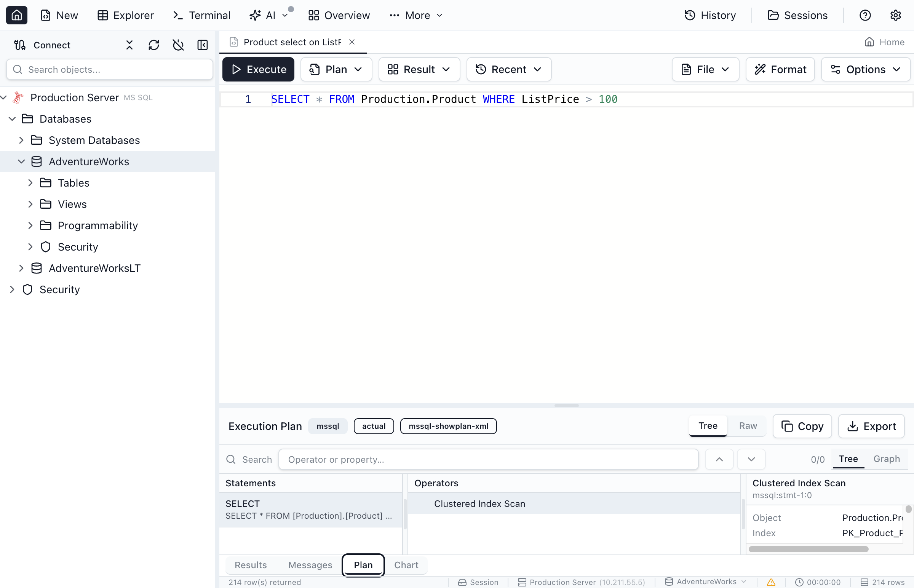Click the Search objects input field

pyautogui.click(x=110, y=69)
